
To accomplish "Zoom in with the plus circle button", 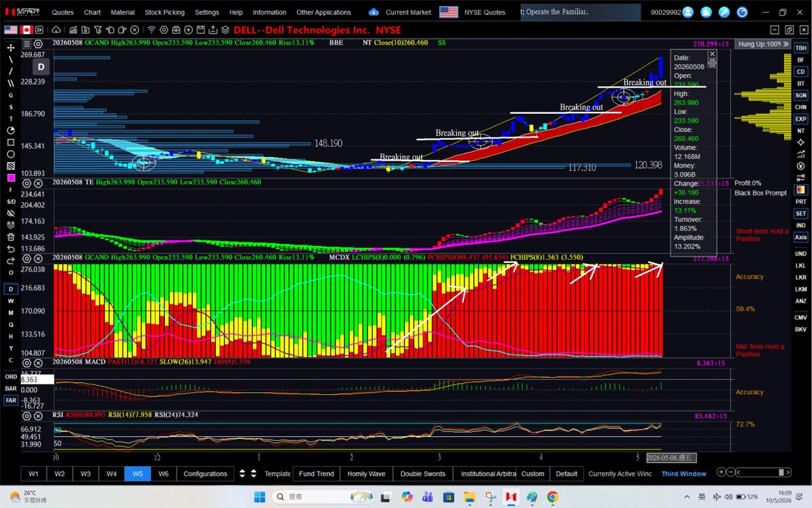I will point(723,472).
